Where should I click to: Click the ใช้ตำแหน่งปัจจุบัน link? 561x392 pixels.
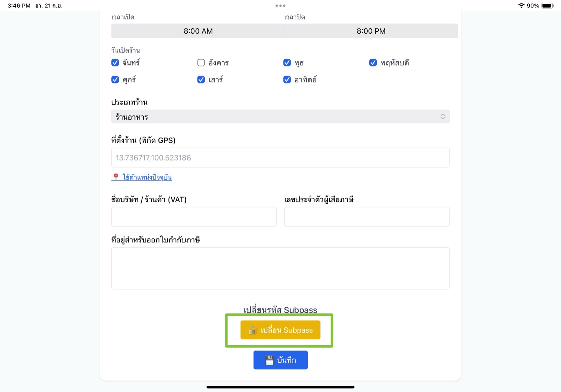click(x=147, y=177)
